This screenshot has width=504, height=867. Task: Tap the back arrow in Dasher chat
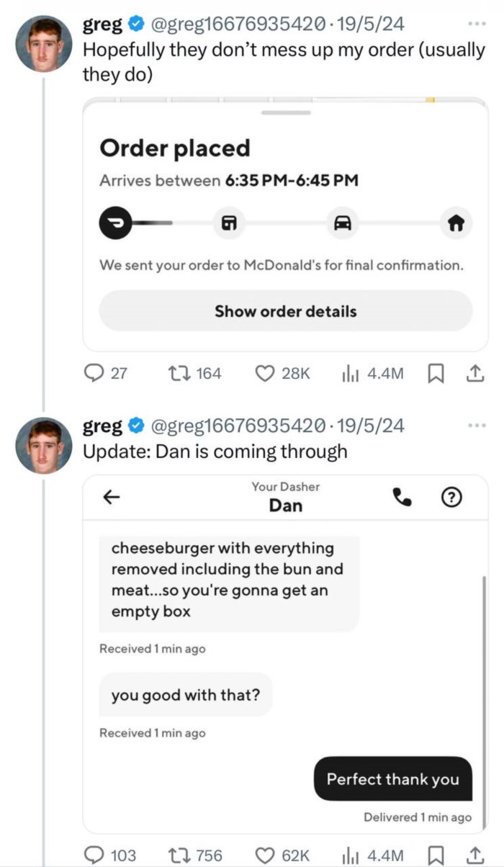point(112,496)
